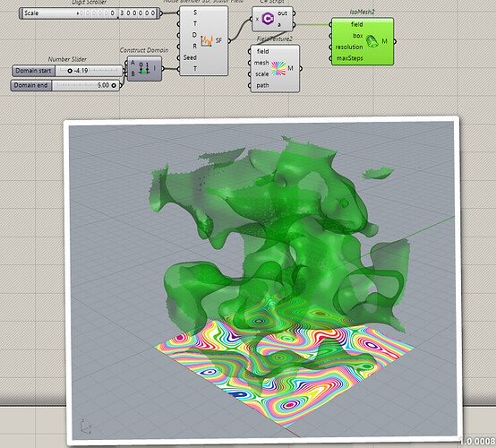Click the Domain start slider grip
This screenshot has height=448, width=496.
pos(70,71)
